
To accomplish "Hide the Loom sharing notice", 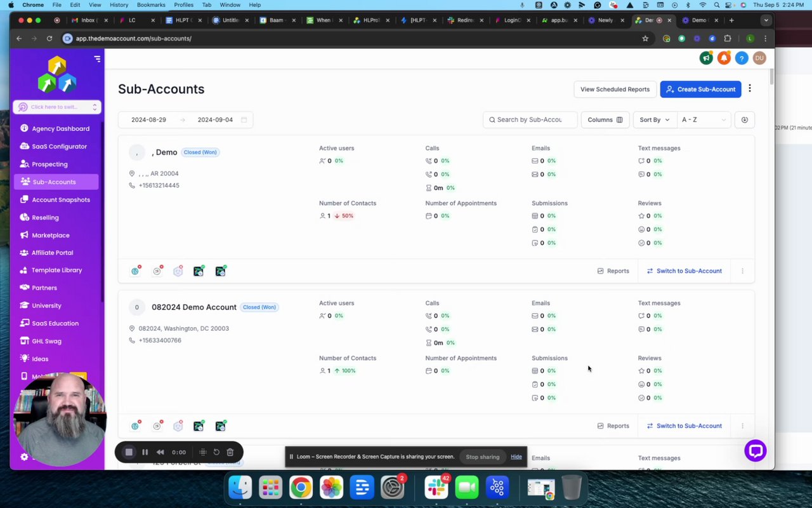I will (516, 457).
